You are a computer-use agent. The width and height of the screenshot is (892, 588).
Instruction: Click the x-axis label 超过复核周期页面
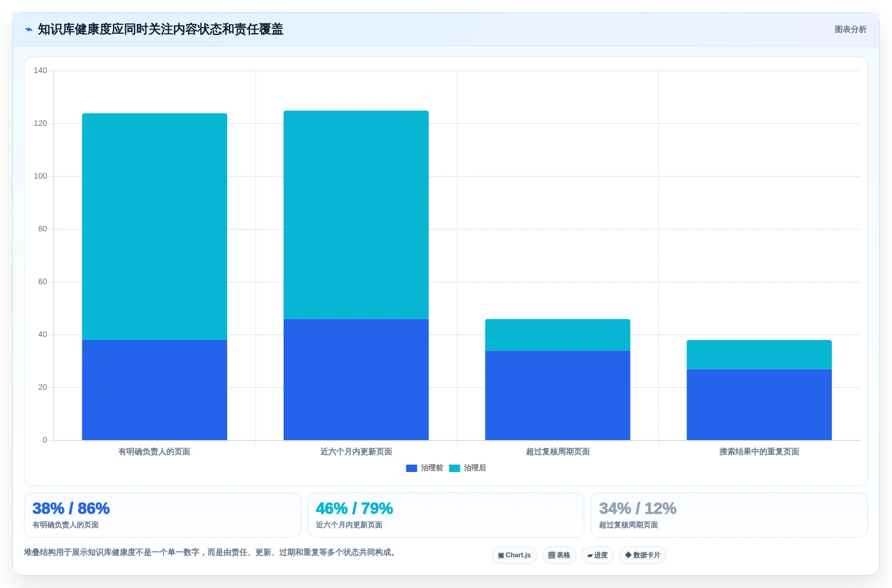(x=557, y=452)
